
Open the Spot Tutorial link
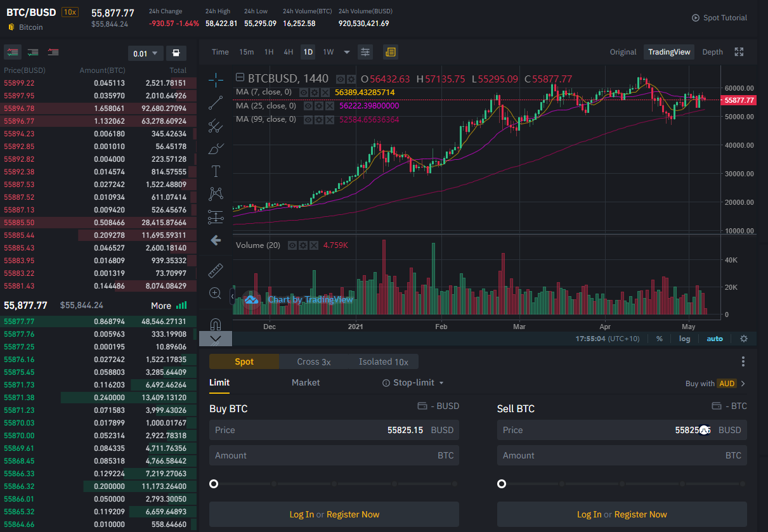[x=719, y=18]
